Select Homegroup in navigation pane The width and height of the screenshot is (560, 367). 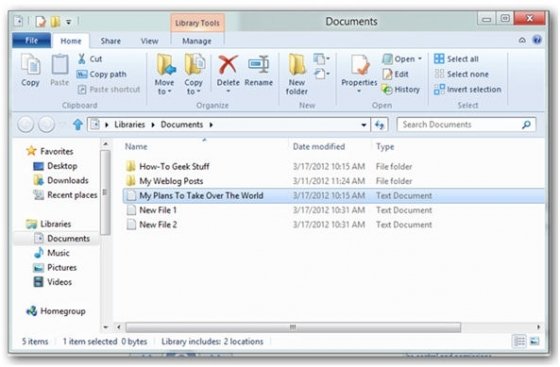pos(56,311)
